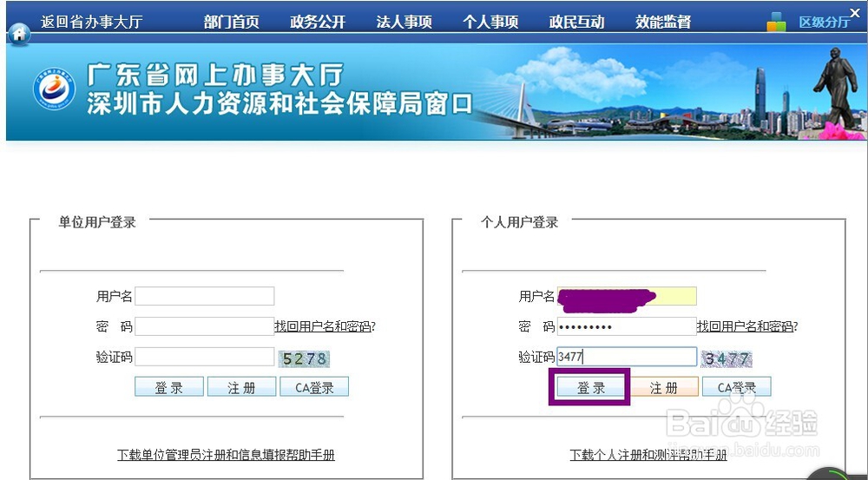Click 注册 button in 个人用户登录

tap(664, 387)
